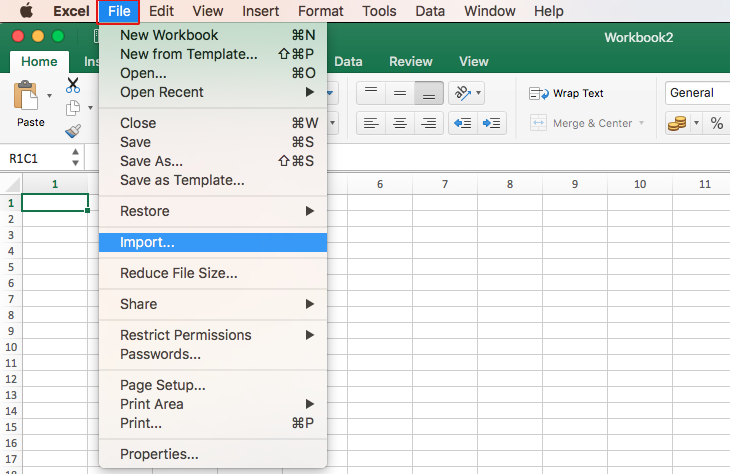Choose New Workbook from File menu

[213, 35]
